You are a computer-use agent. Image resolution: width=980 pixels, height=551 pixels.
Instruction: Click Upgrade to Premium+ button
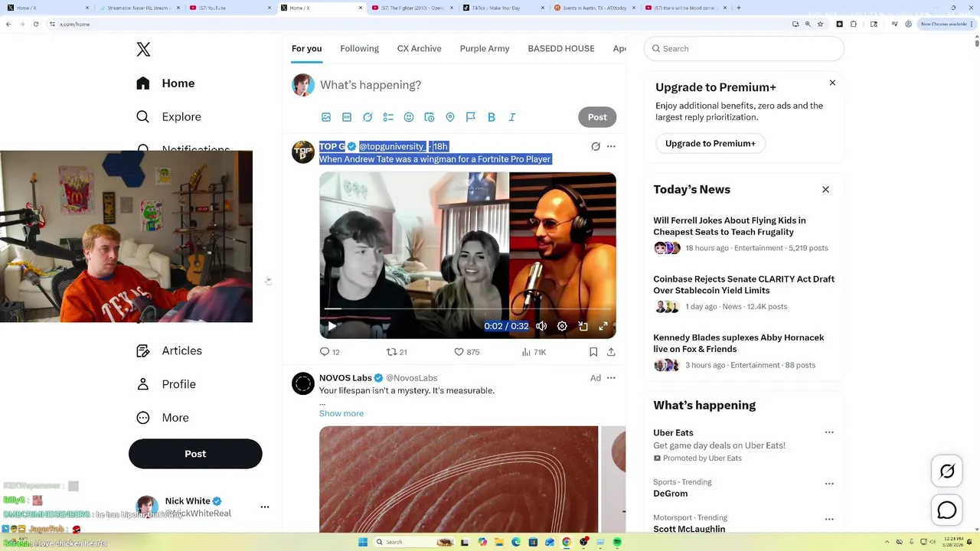click(x=710, y=143)
